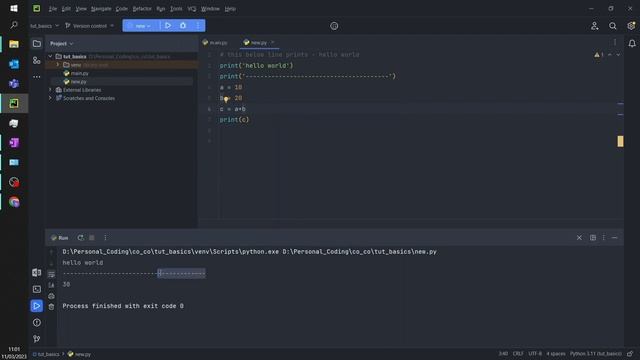The image size is (640, 360).
Task: Open Run panel options kebab on right
Action: [604, 238]
